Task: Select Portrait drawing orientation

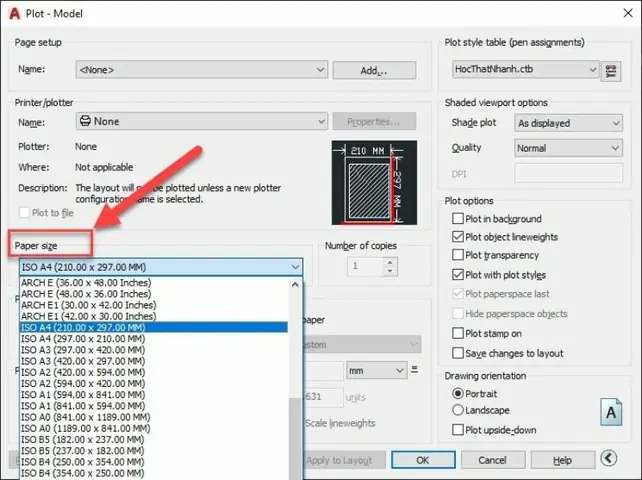Action: pos(458,394)
